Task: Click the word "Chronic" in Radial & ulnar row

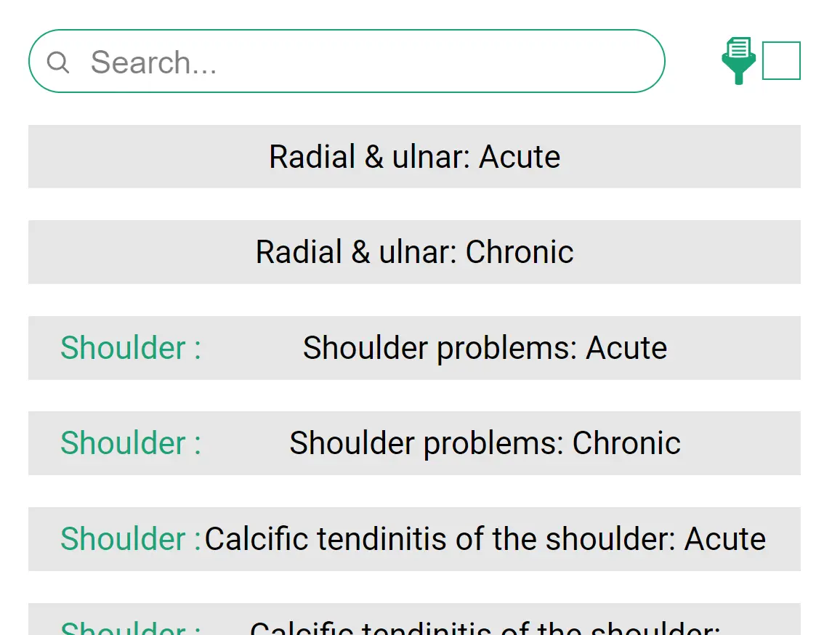Action: (x=520, y=252)
